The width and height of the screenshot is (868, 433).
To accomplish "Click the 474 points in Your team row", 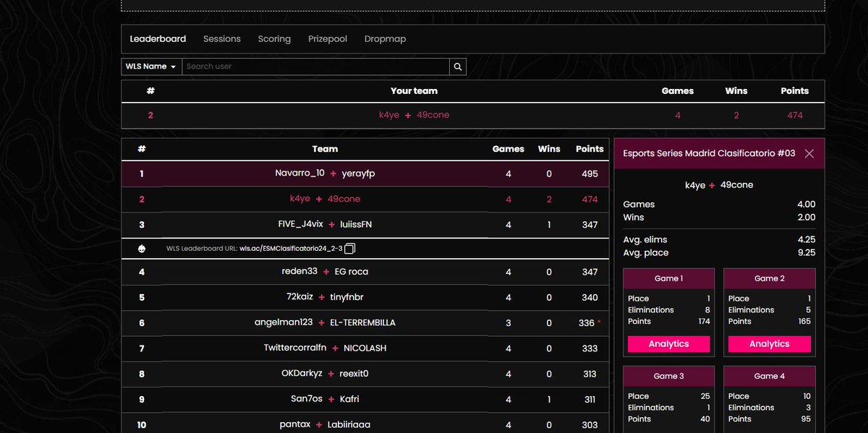I will click(794, 115).
